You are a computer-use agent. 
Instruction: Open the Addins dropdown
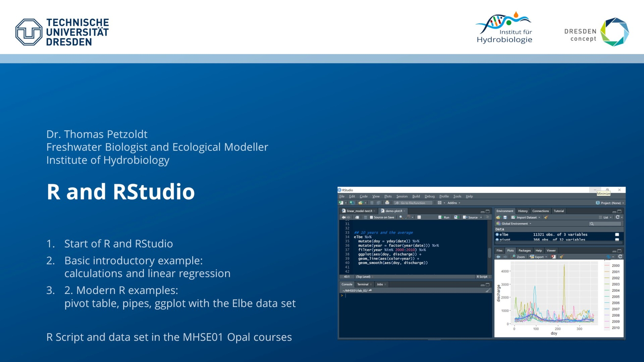coord(454,203)
